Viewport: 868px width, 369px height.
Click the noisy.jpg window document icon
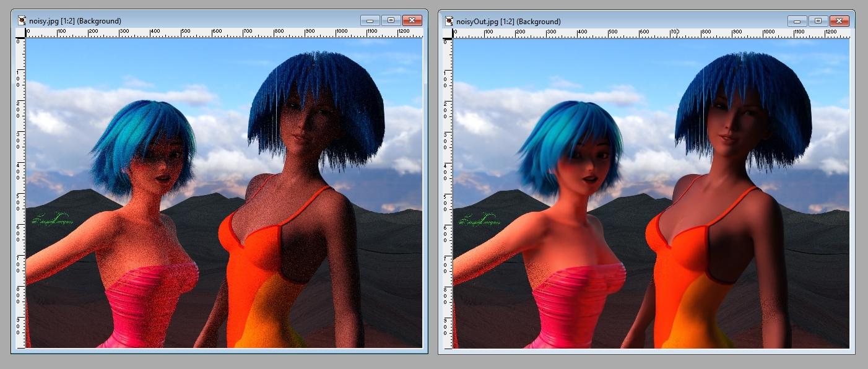pyautogui.click(x=22, y=21)
